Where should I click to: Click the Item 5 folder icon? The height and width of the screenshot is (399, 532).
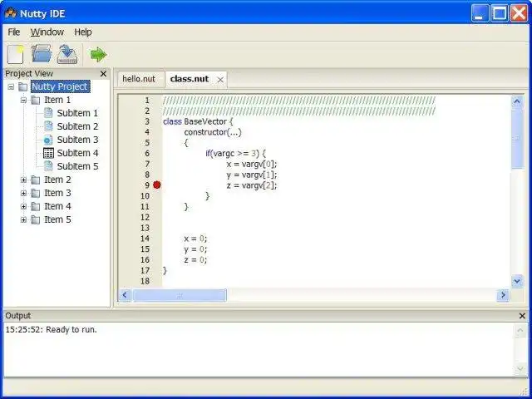click(x=36, y=219)
